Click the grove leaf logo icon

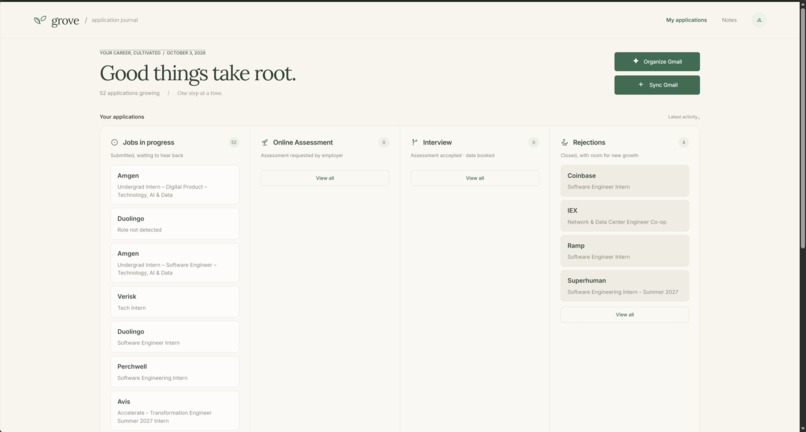[40, 20]
